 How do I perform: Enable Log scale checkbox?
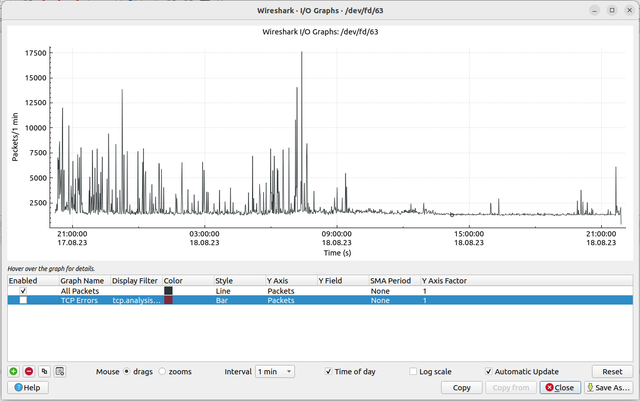[x=413, y=371]
